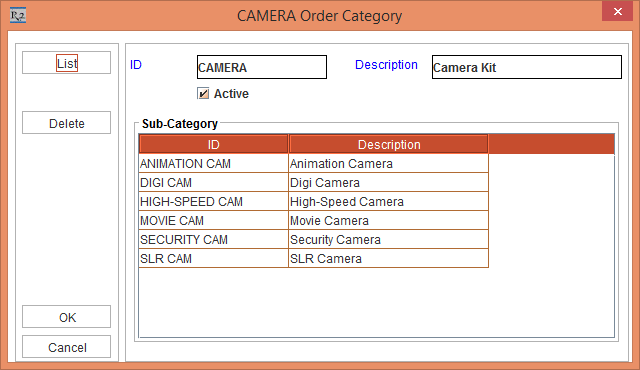Click the High-Speed Camera description cell
The image size is (640, 370).
pos(389,202)
